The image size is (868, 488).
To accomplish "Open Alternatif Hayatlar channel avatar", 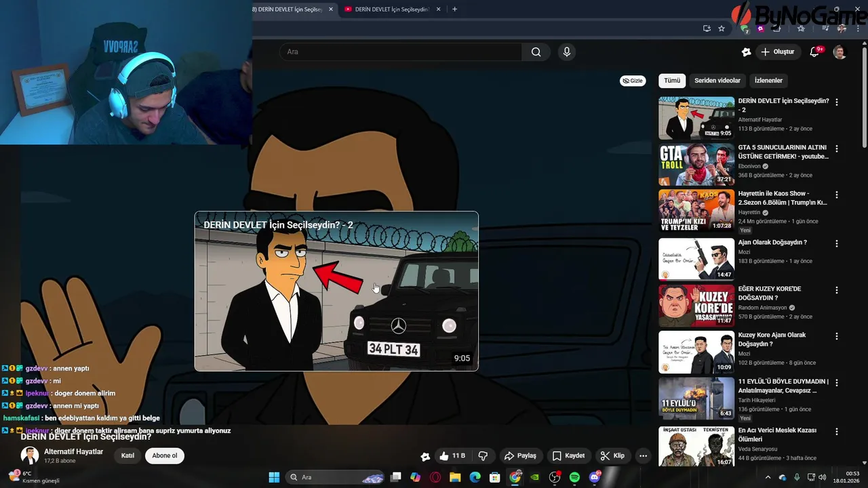I will (x=30, y=455).
